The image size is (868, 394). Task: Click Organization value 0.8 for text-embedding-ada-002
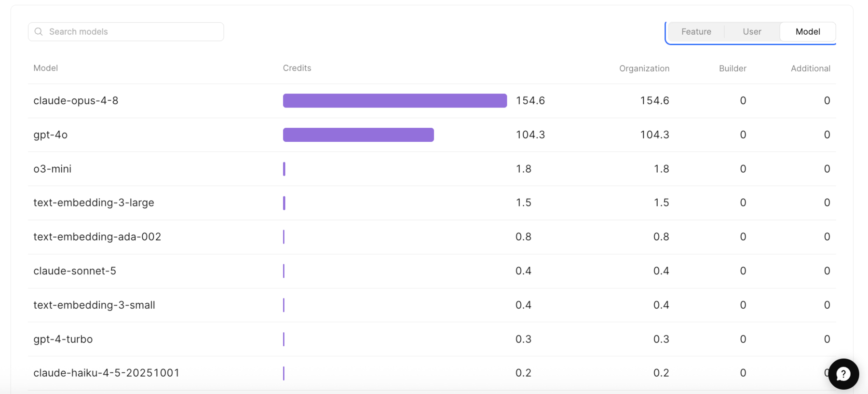click(662, 237)
